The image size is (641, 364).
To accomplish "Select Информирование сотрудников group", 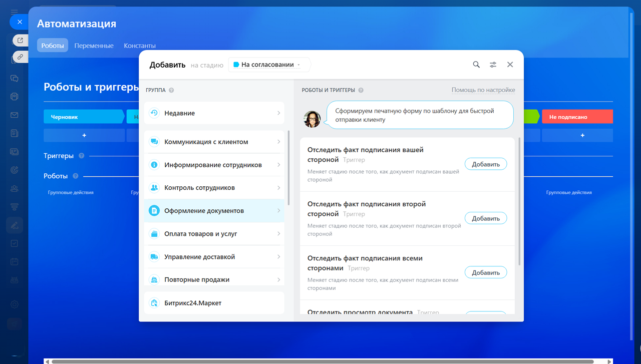I will coord(214,165).
